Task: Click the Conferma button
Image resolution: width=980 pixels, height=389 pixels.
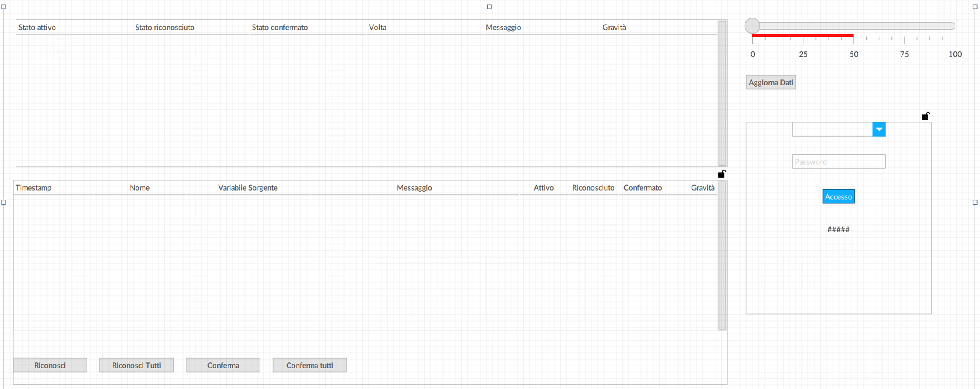Action: point(223,365)
